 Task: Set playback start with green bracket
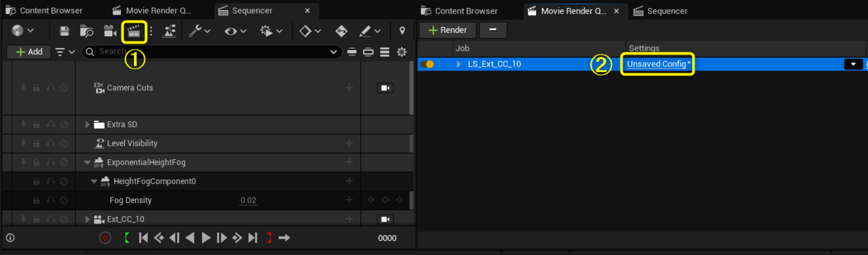[x=126, y=238]
